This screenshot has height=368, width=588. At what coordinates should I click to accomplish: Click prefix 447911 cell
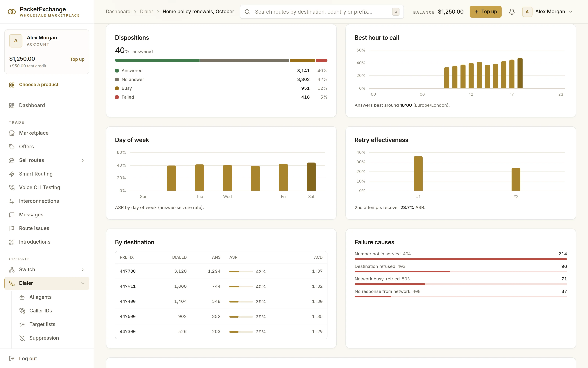point(128,286)
